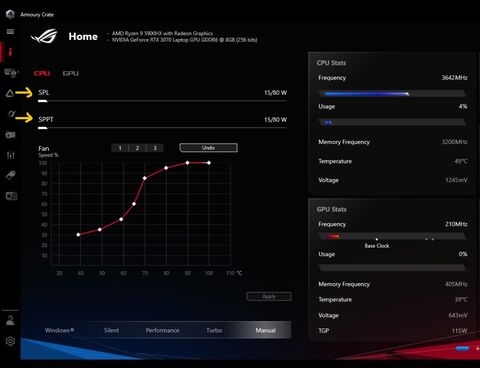Select the Performance operating mode
Screen dimensions: 480x368
(x=162, y=330)
